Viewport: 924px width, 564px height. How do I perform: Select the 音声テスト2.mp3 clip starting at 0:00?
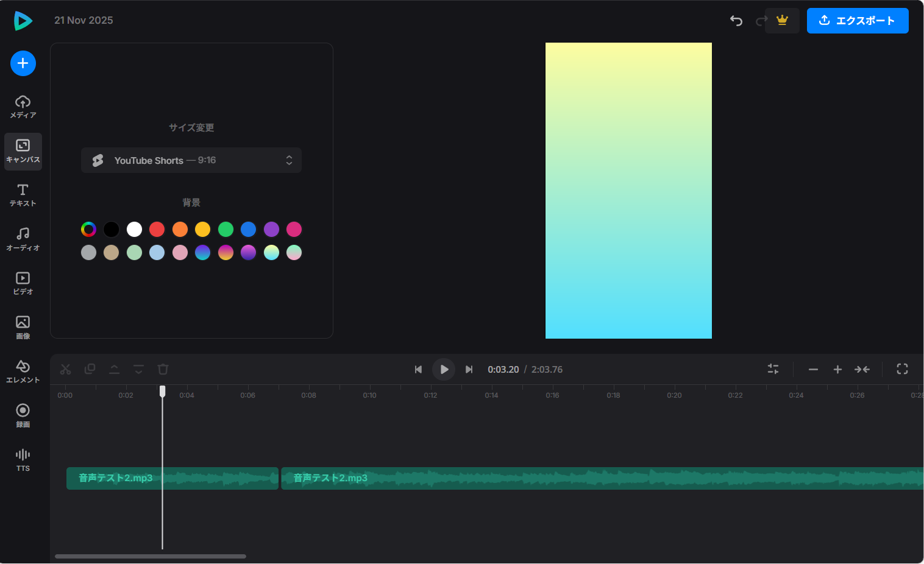point(172,478)
